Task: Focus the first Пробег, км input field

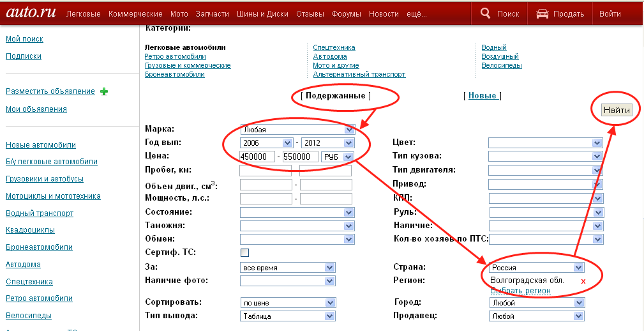Action: point(266,170)
